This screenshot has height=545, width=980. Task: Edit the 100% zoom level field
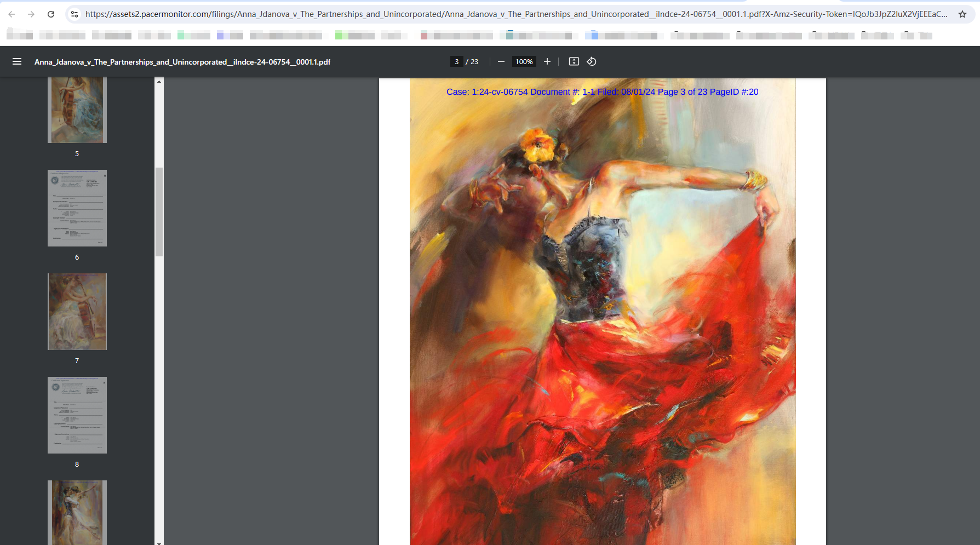point(523,61)
